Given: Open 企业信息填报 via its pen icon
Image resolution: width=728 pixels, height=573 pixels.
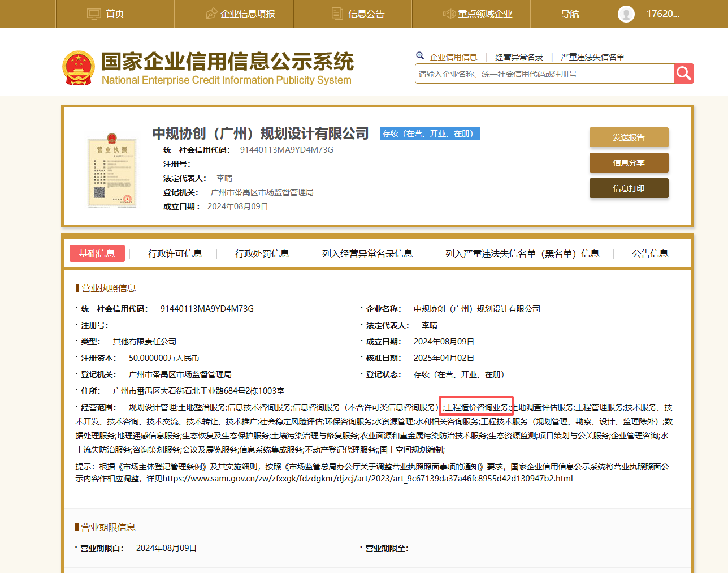Looking at the screenshot, I should click(x=211, y=13).
